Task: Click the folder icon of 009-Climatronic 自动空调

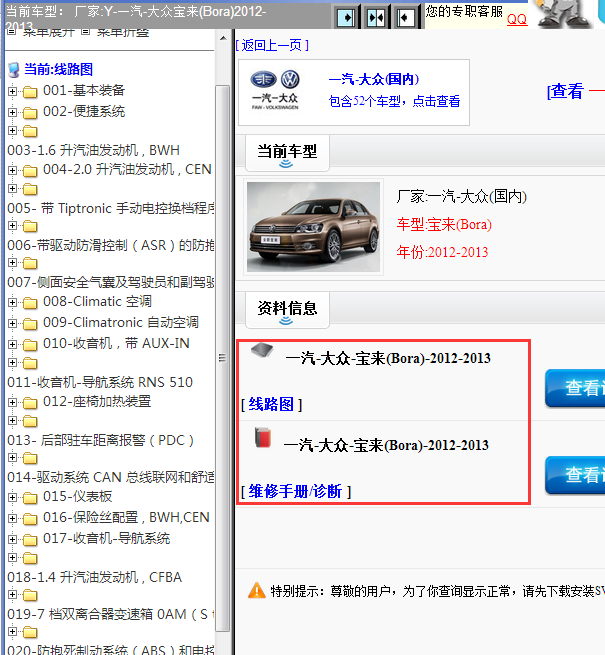Action: click(30, 323)
